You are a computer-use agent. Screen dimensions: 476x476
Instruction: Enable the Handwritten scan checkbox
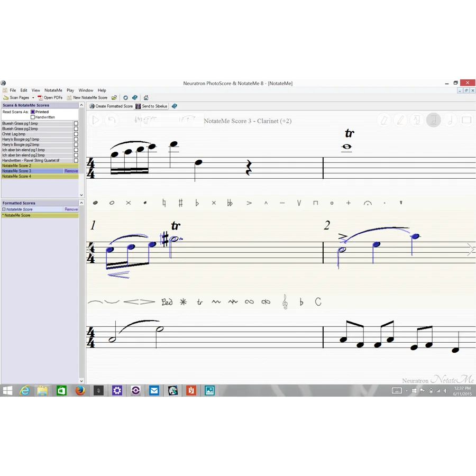click(x=33, y=117)
